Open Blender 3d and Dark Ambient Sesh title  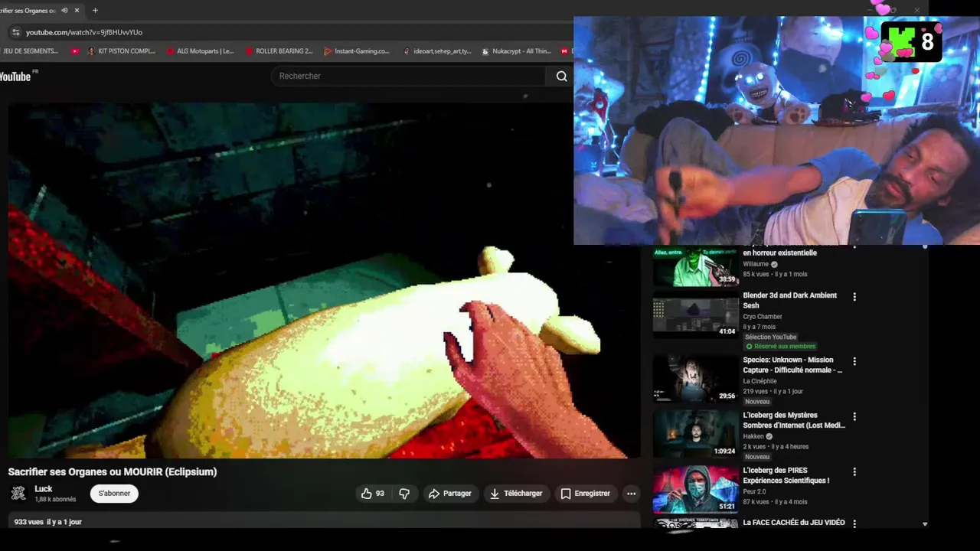(x=789, y=300)
